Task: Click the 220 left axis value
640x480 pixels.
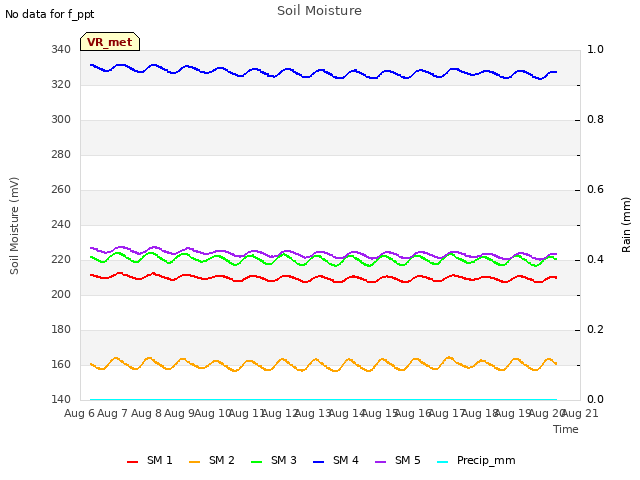Action: (x=61, y=260)
